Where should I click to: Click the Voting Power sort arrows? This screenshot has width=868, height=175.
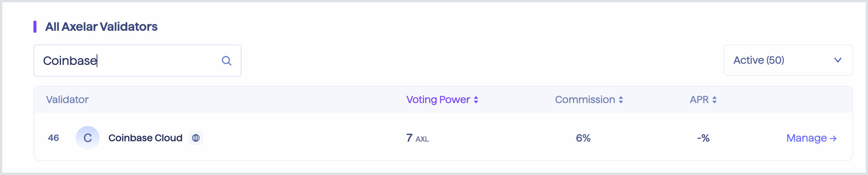(x=476, y=100)
